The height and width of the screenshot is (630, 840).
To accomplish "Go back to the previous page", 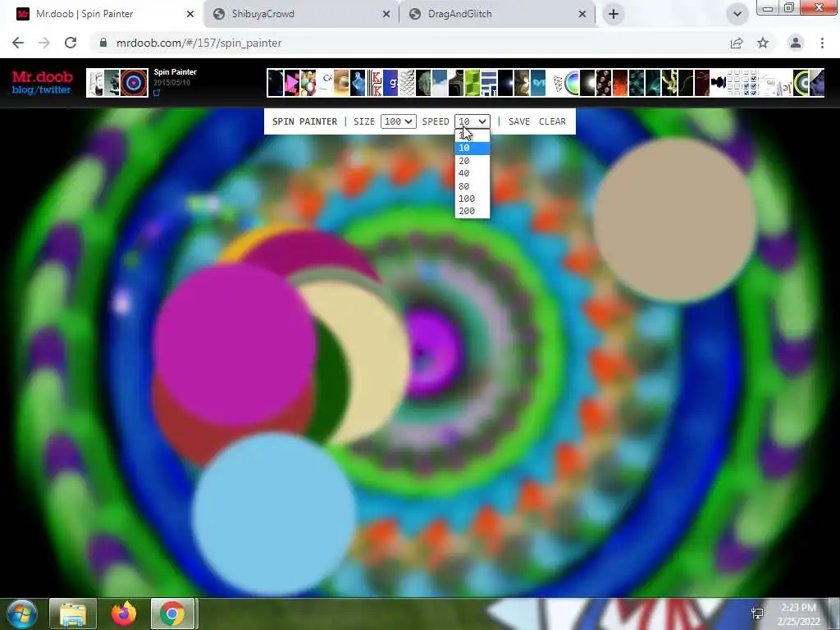I will click(x=18, y=43).
